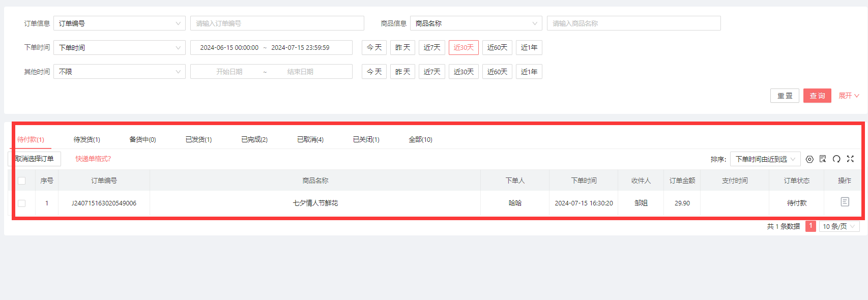The width and height of the screenshot is (868, 300).
Task: Select all orders with header checkbox
Action: click(x=22, y=181)
